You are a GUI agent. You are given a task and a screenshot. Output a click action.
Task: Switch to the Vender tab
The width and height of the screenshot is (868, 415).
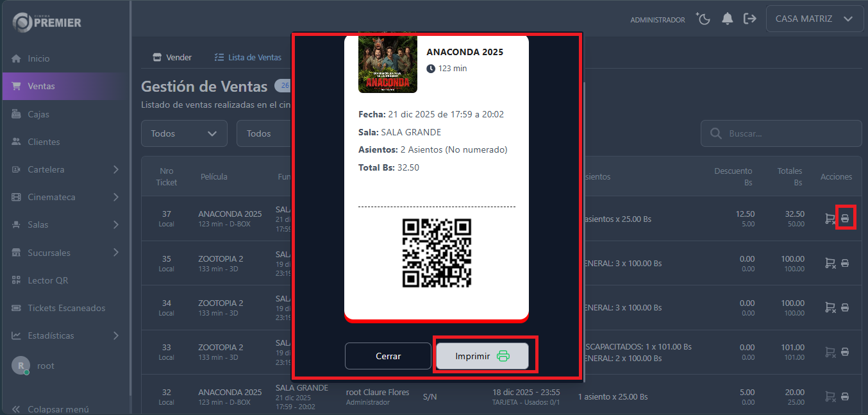click(x=172, y=57)
